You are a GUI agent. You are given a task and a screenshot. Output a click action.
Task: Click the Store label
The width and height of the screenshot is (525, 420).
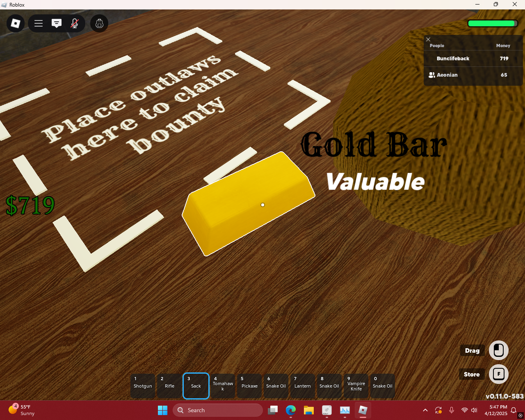tap(472, 374)
